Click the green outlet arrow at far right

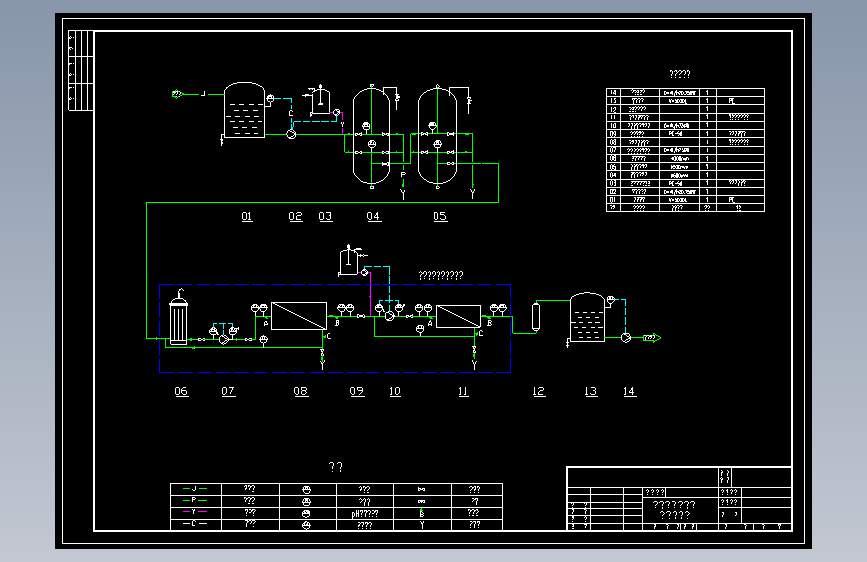pos(652,337)
